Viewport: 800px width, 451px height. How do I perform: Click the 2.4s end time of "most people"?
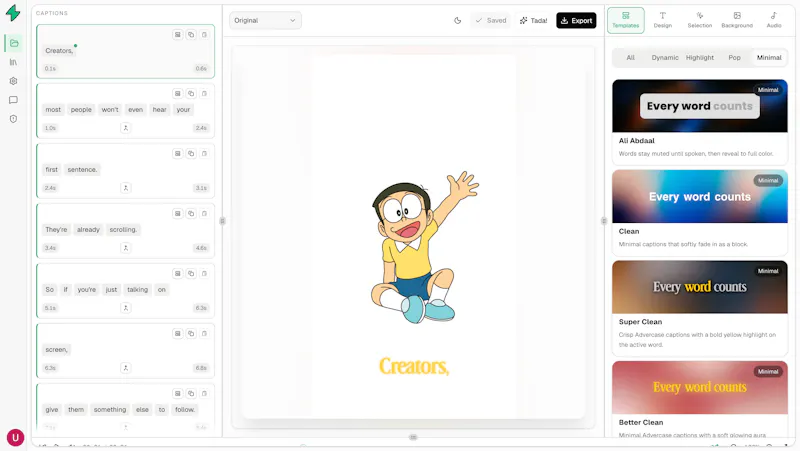[201, 128]
